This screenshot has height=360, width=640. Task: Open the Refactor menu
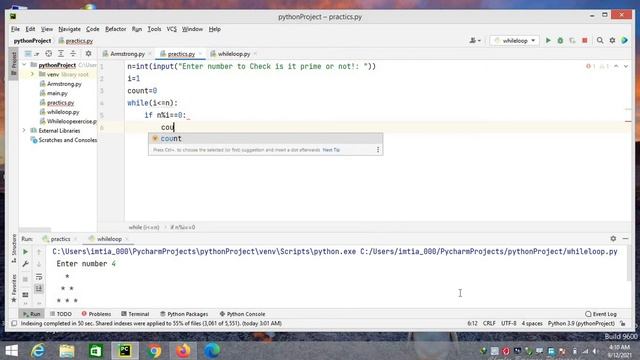coord(116,29)
